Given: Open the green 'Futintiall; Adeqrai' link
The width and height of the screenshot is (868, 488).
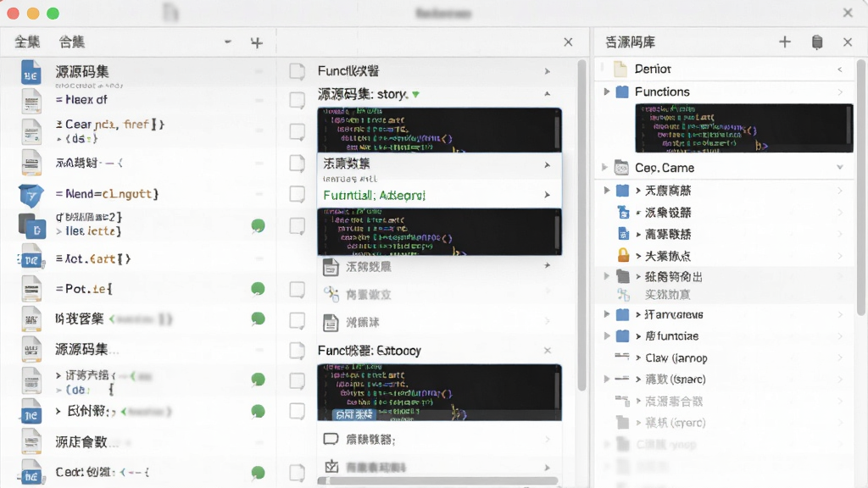Looking at the screenshot, I should coord(374,196).
